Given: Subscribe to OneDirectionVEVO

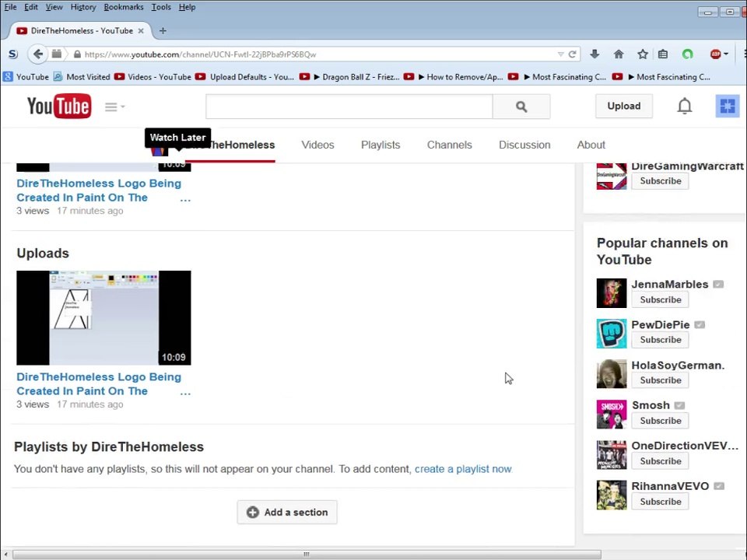Looking at the screenshot, I should click(x=660, y=461).
